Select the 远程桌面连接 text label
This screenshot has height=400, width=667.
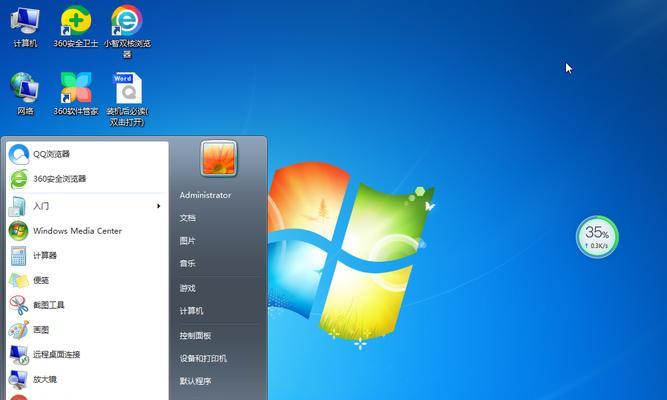pos(57,354)
